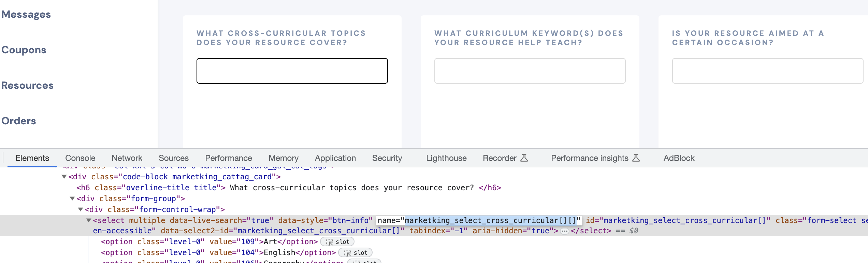Image resolution: width=868 pixels, height=263 pixels.
Task: Open the Application tab
Action: (335, 158)
